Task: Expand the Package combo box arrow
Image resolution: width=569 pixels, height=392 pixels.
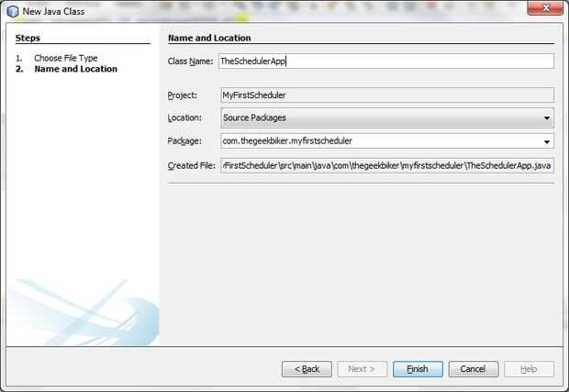Action: click(546, 141)
